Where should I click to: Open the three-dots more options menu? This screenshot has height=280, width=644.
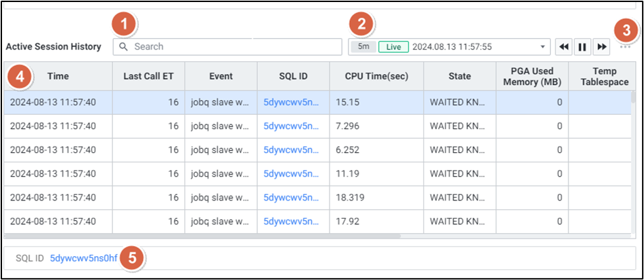tap(625, 47)
